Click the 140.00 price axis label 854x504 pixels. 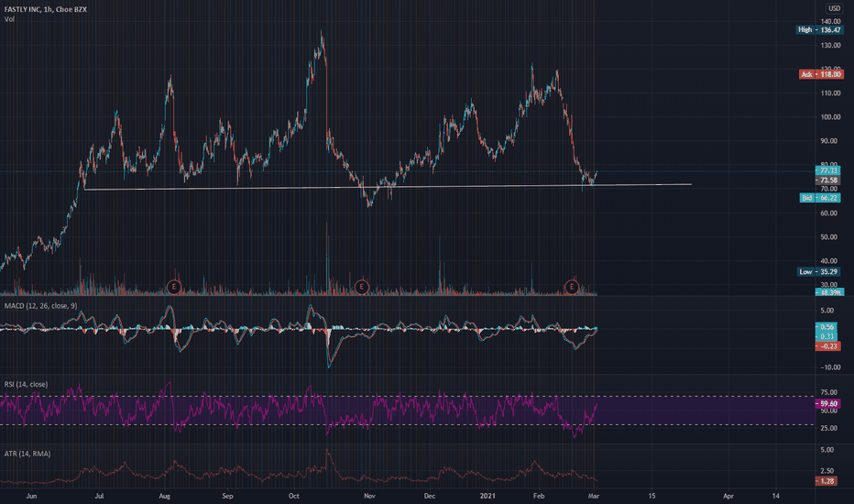tap(830, 21)
